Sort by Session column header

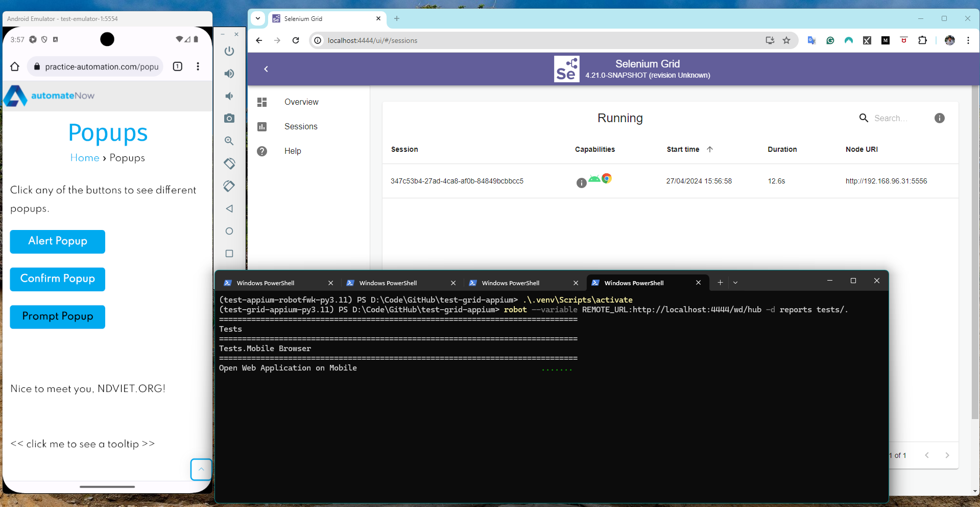(404, 149)
